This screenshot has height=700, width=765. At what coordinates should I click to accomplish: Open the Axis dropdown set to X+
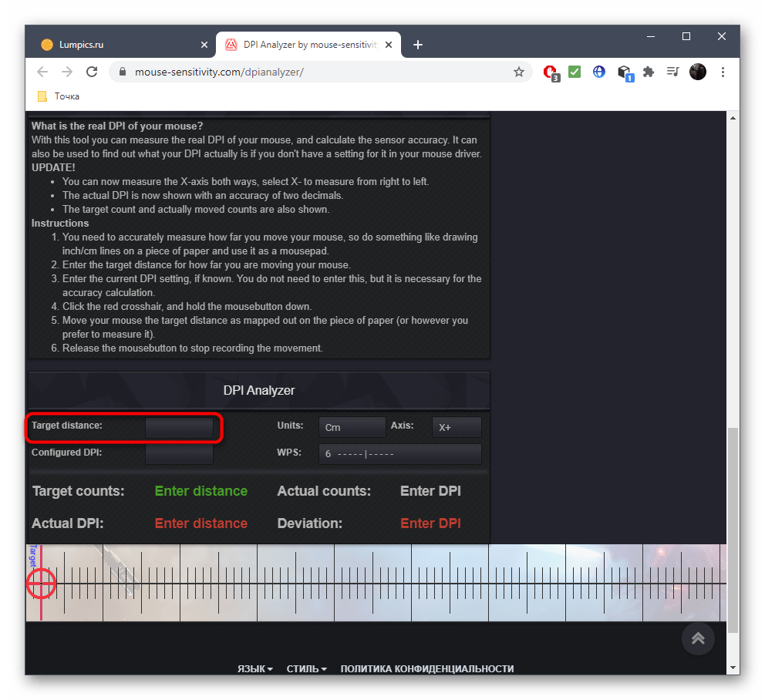(x=457, y=427)
